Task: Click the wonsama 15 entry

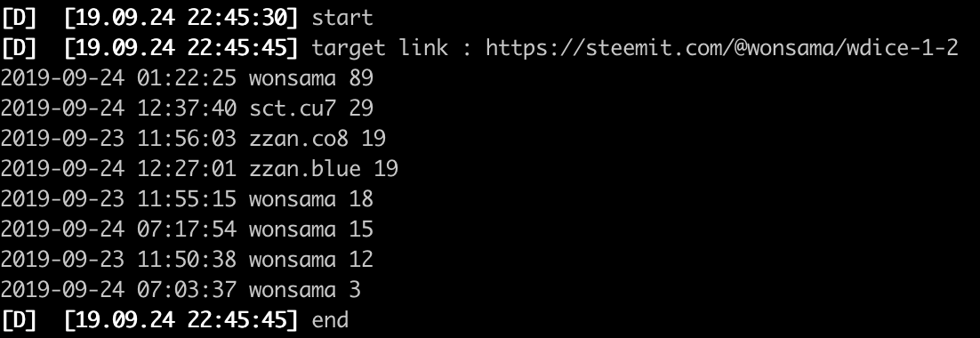Action: (x=311, y=229)
